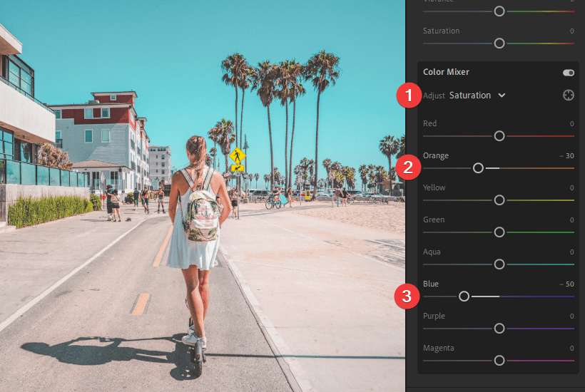
Task: Select the Green value 0 field
Action: pyautogui.click(x=571, y=220)
